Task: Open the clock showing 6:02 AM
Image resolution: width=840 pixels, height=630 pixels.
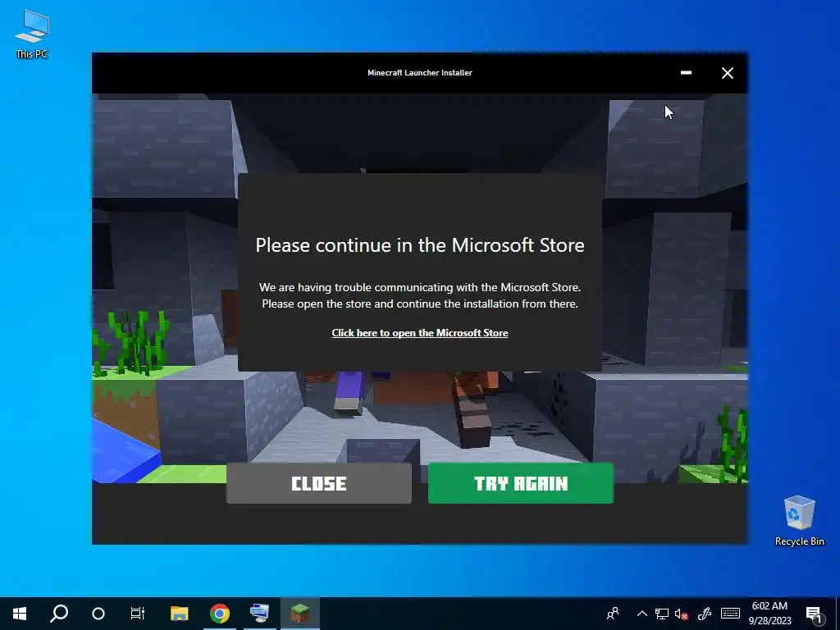Action: [769, 614]
